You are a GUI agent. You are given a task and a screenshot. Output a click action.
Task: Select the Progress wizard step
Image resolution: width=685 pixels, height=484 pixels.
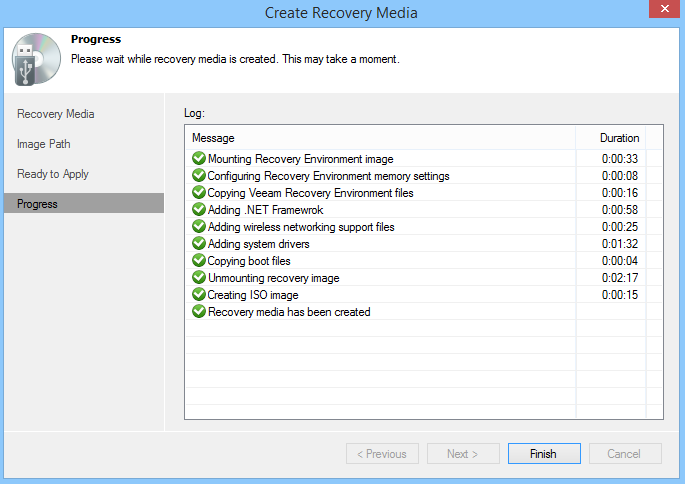(x=84, y=204)
